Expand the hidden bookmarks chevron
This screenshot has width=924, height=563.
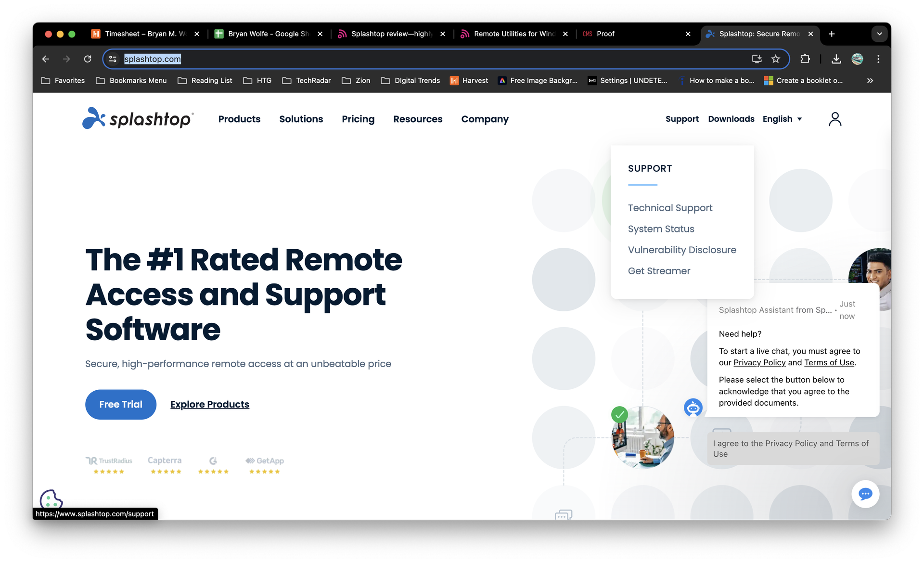pos(870,80)
